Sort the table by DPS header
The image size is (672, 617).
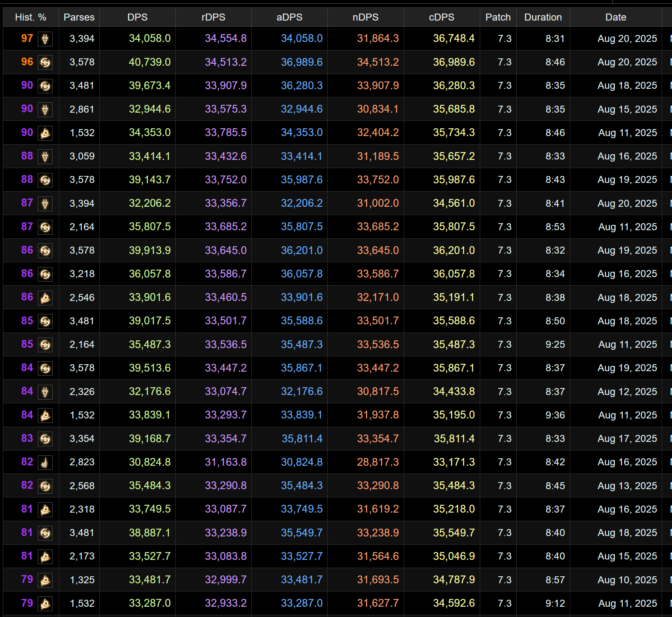click(x=137, y=17)
